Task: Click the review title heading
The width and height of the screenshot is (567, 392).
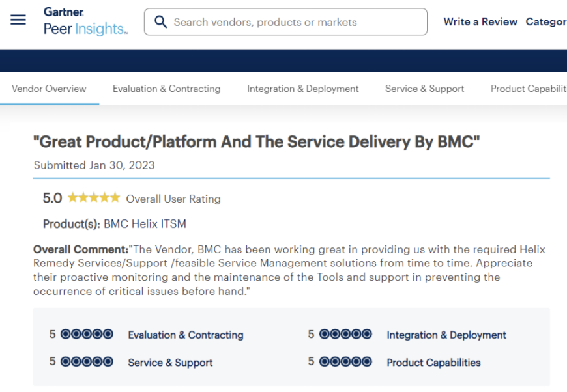Action: 256,141
